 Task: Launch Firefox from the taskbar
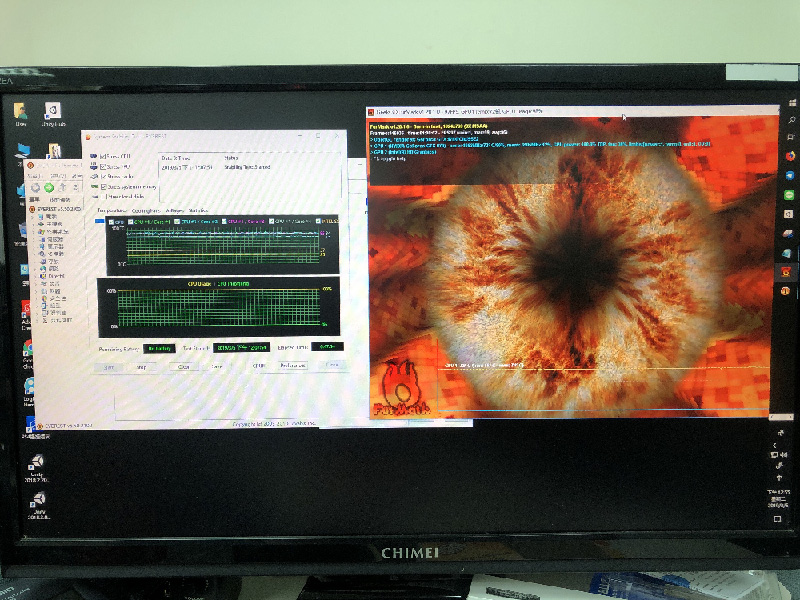coord(790,156)
